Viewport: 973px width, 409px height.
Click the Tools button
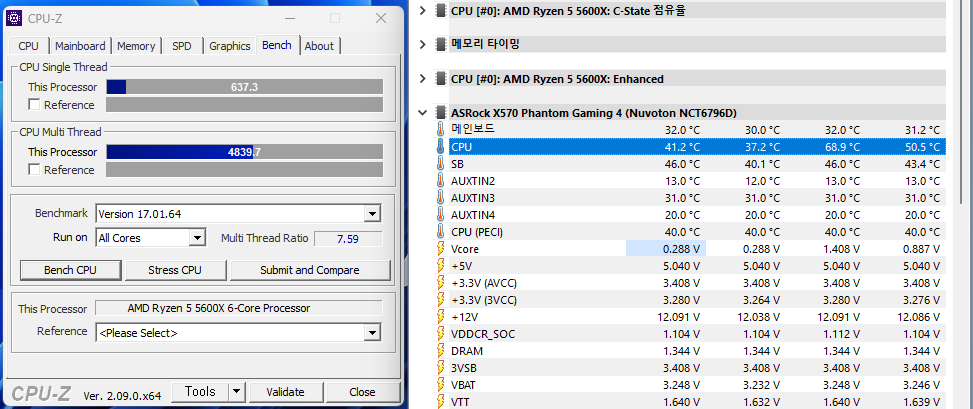[x=200, y=392]
